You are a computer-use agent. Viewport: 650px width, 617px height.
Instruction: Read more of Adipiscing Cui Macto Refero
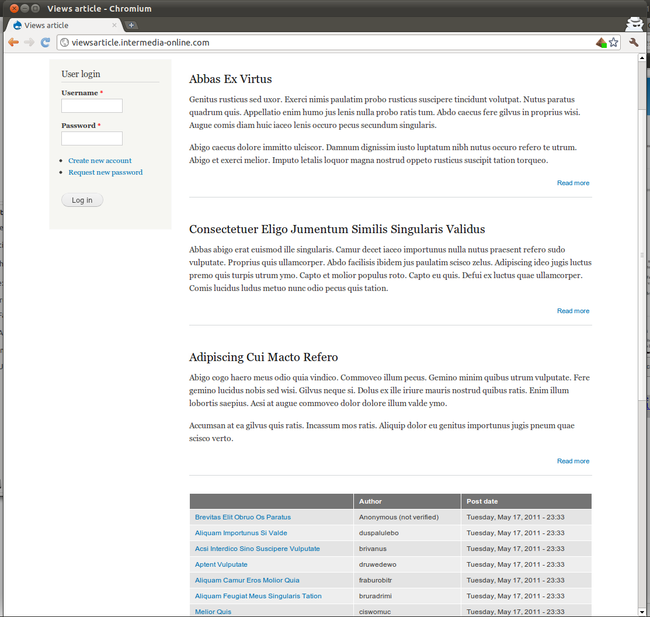click(573, 461)
